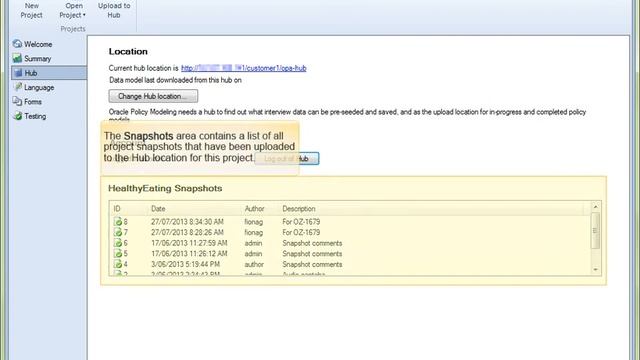Viewport: 640px width, 360px height.
Task: Select the Summary chart icon in sidebar
Action: point(17,58)
